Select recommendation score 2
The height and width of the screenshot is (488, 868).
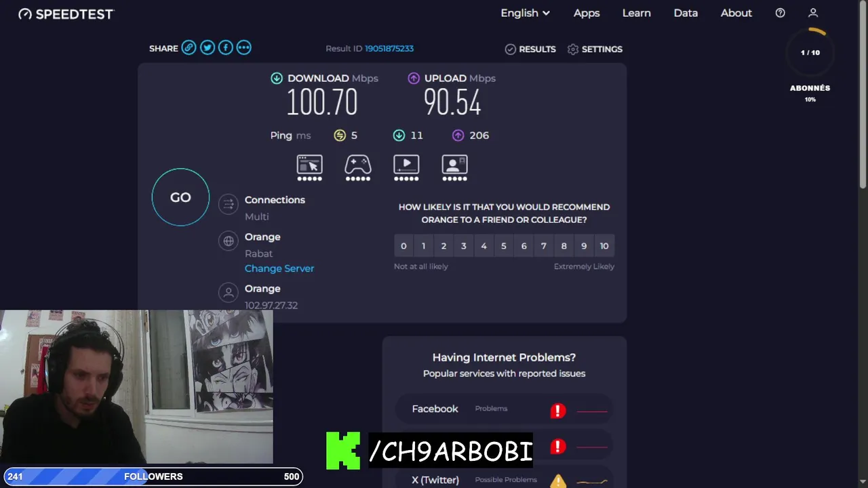(443, 246)
